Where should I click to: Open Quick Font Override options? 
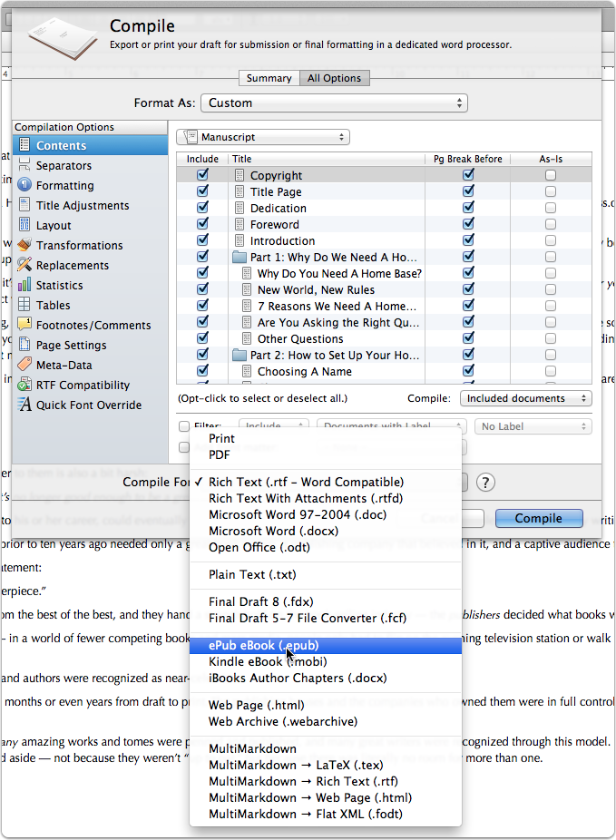coord(90,405)
